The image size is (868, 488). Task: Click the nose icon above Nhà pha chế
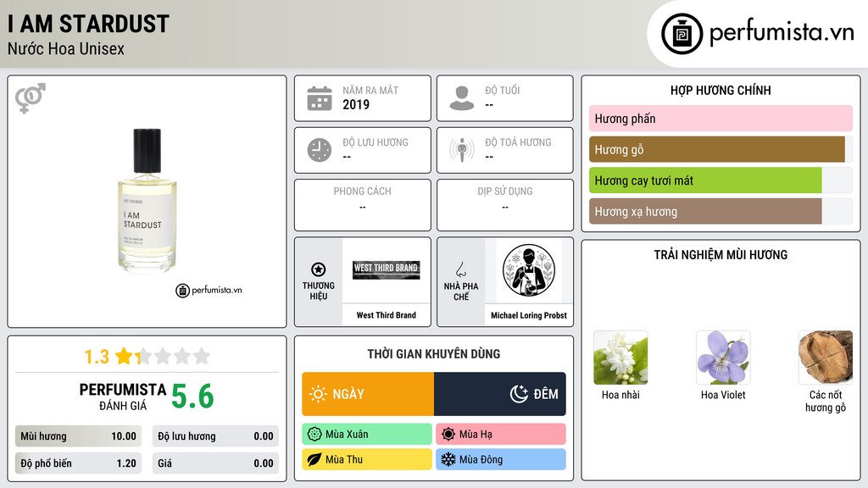[x=460, y=269]
